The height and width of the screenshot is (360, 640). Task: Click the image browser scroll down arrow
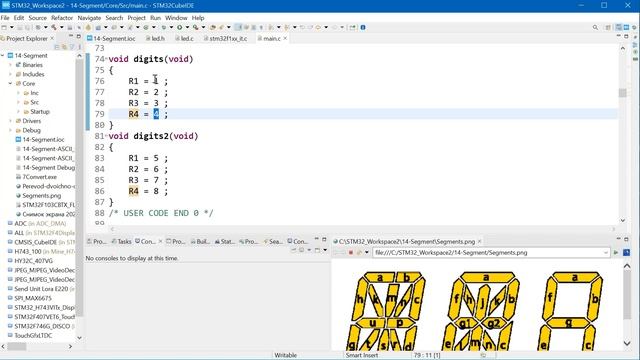(627, 344)
